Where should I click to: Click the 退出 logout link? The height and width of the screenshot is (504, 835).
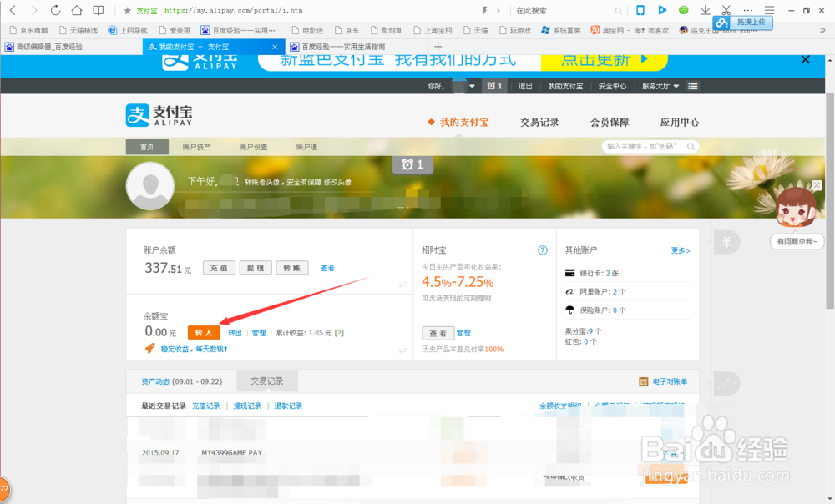tap(525, 86)
